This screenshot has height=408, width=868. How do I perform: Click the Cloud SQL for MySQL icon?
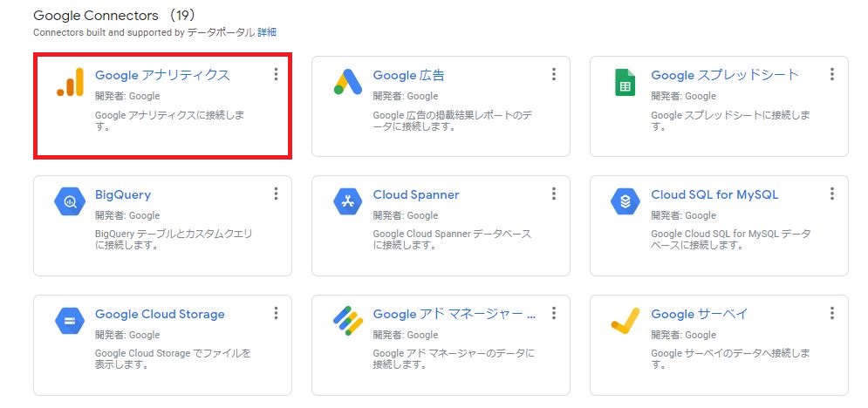[625, 201]
